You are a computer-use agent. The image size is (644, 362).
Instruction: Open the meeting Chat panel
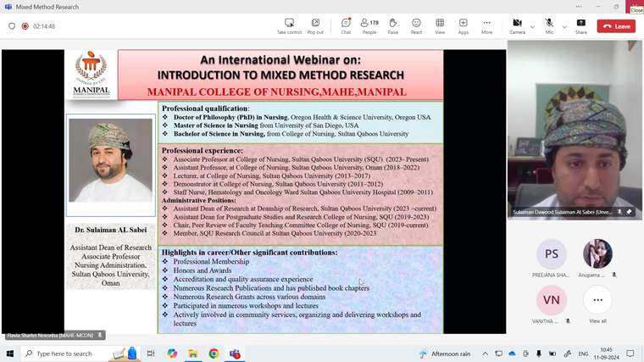coord(346,26)
